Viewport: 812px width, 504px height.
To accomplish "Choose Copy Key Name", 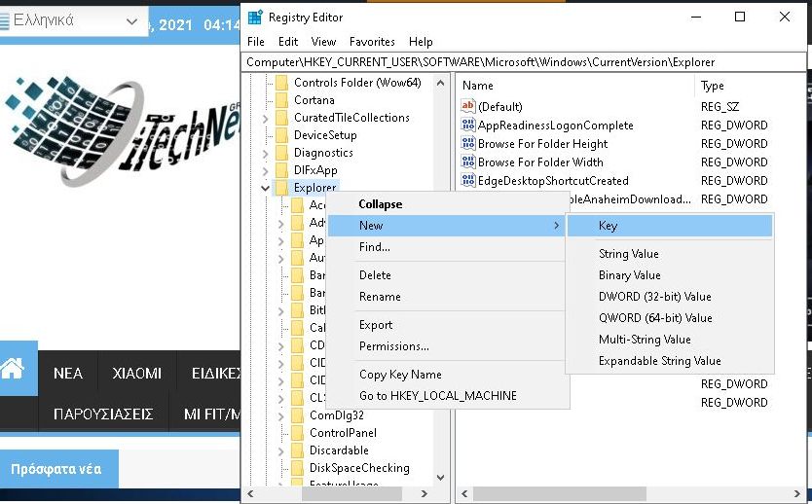I will (446, 375).
